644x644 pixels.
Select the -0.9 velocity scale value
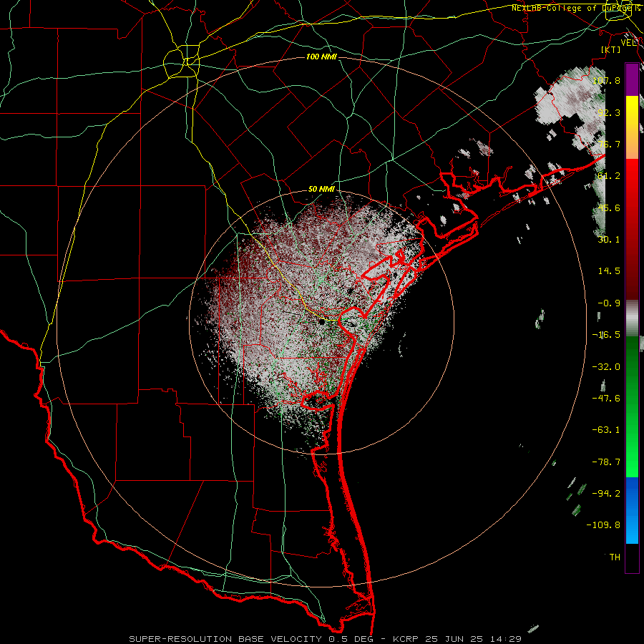pyautogui.click(x=609, y=303)
